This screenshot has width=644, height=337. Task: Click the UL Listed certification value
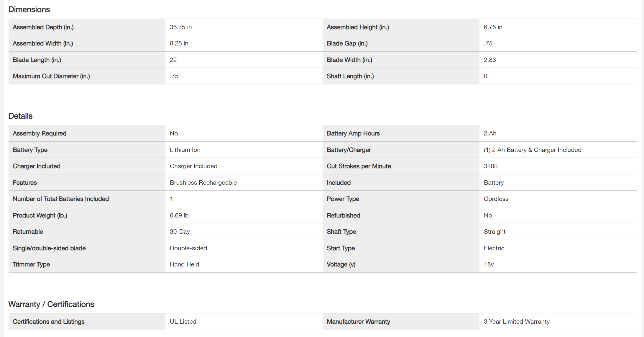[183, 322]
